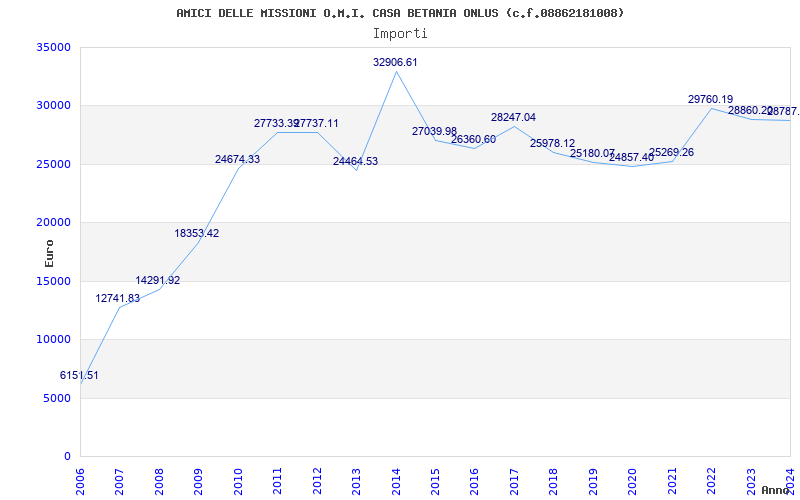800x500 pixels.
Task: Click the x-axis year 2022
Action: (x=712, y=481)
